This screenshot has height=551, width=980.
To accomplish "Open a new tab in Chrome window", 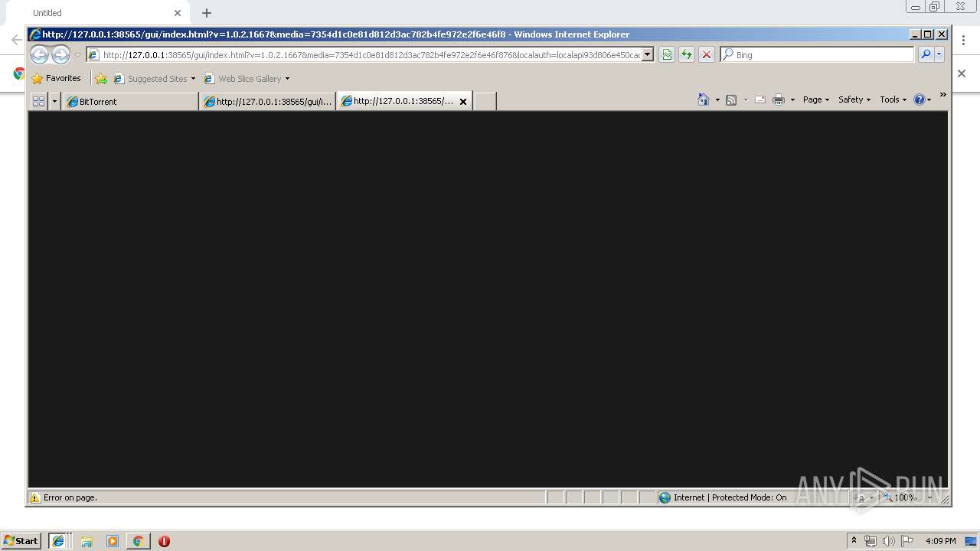I will 207,13.
